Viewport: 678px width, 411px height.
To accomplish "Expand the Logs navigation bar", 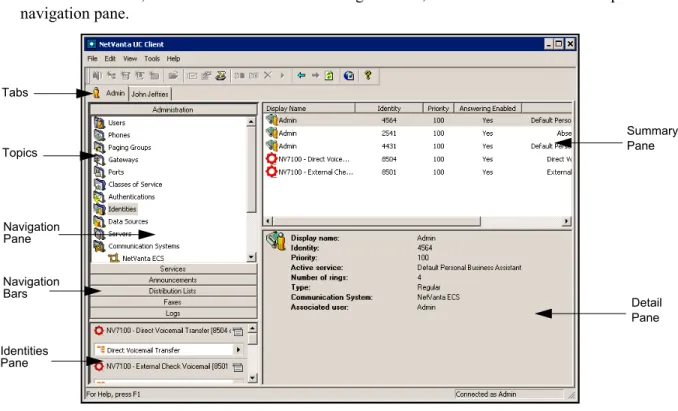I will tap(173, 313).
